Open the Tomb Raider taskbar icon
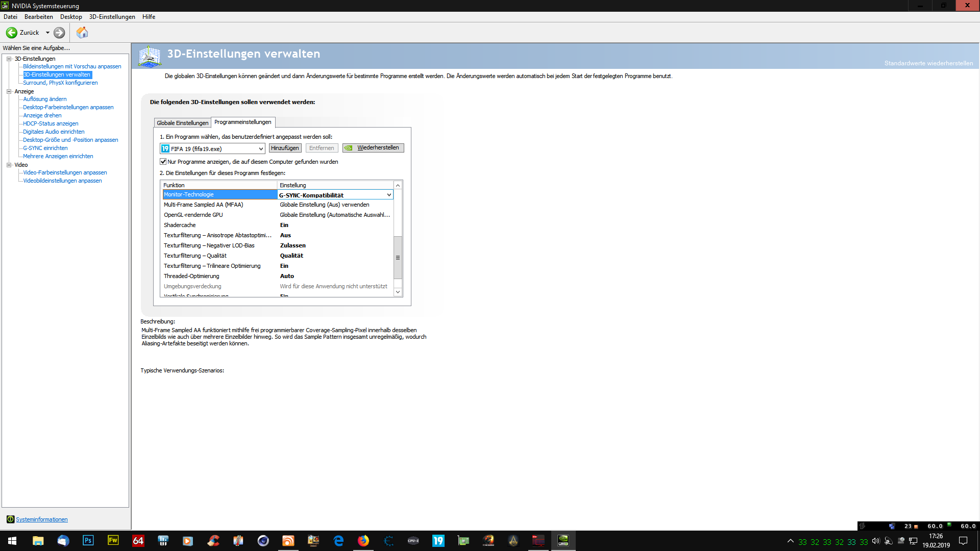 [x=488, y=541]
